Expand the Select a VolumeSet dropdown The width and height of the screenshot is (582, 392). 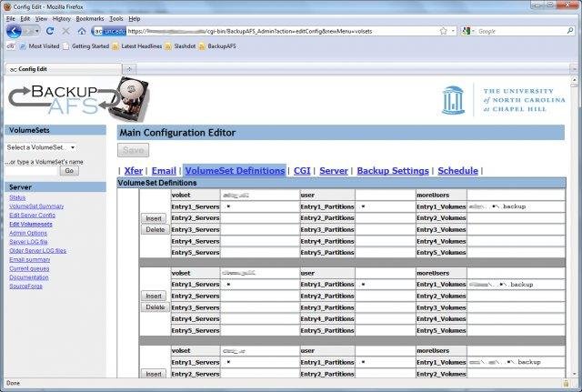(x=41, y=147)
